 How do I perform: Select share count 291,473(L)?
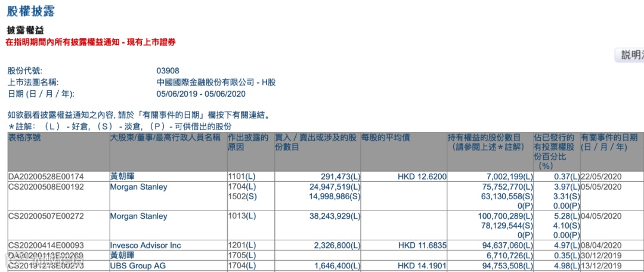coord(340,177)
